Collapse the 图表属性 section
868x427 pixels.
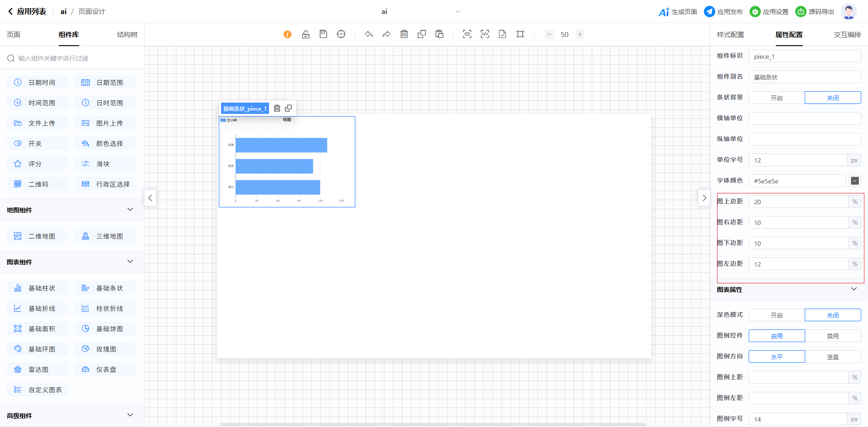click(854, 289)
